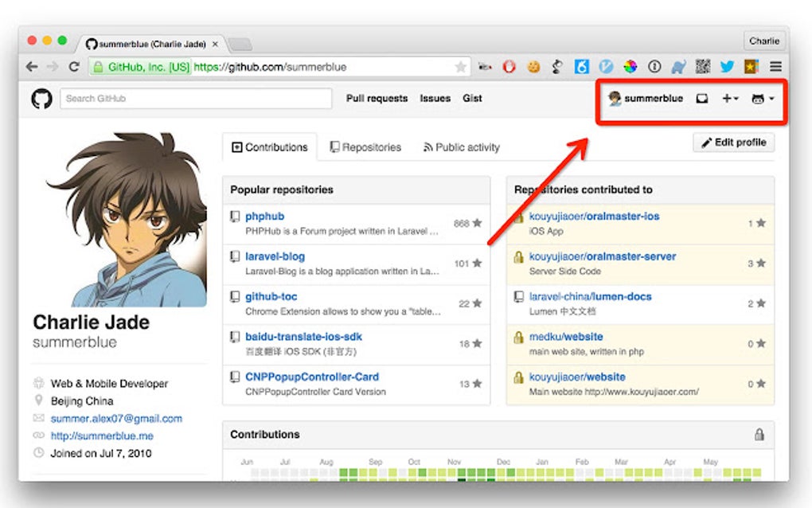The height and width of the screenshot is (508, 812).
Task: Click the cookie extension icon
Action: [x=533, y=66]
